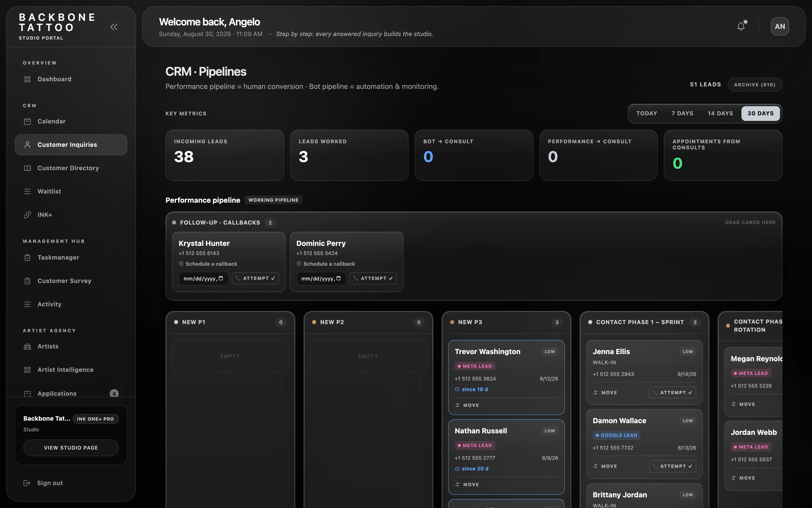
Task: Switch key metrics to 14 Days
Action: 720,114
